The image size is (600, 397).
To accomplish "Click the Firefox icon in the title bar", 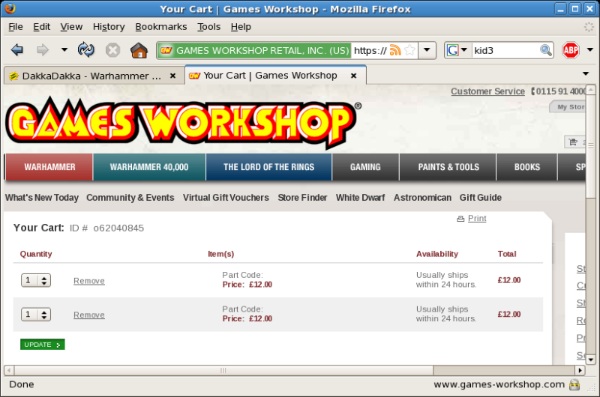I will [10, 8].
